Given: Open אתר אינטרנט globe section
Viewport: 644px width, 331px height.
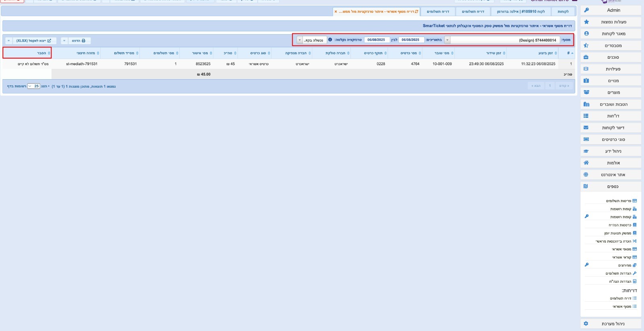Looking at the screenshot, I should 611,175.
